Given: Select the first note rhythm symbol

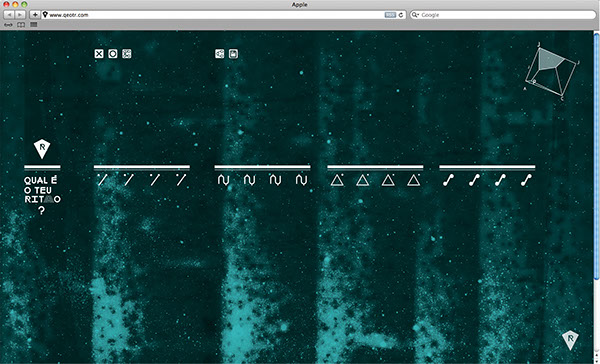Looking at the screenshot, I should (448, 180).
